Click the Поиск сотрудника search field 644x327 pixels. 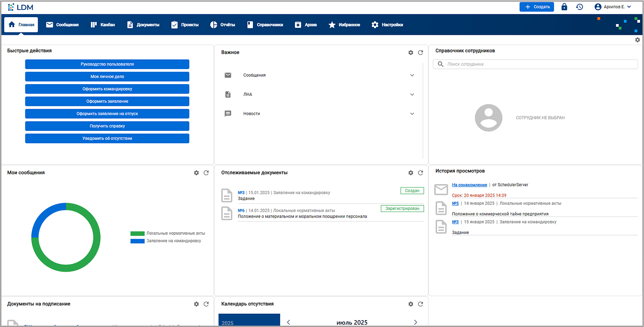pyautogui.click(x=535, y=64)
